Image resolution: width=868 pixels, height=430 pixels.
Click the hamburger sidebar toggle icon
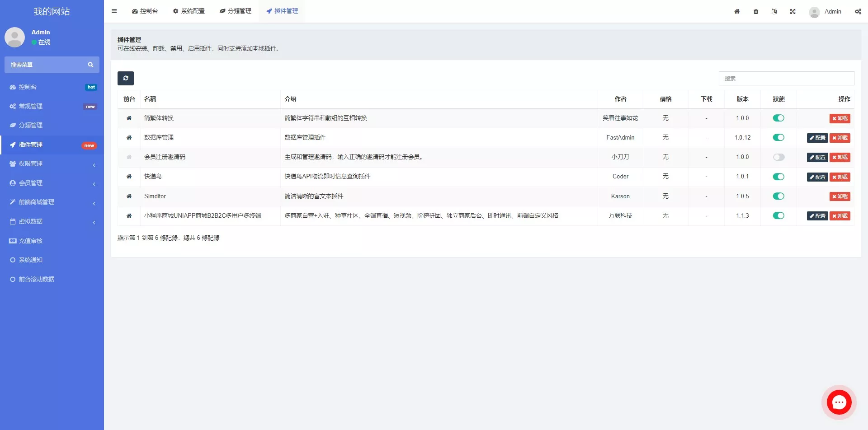pos(114,11)
